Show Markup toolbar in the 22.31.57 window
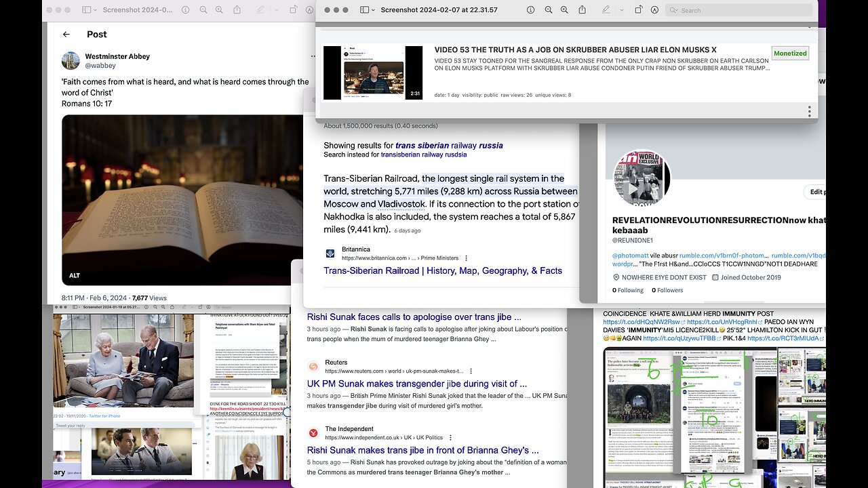 (x=654, y=10)
